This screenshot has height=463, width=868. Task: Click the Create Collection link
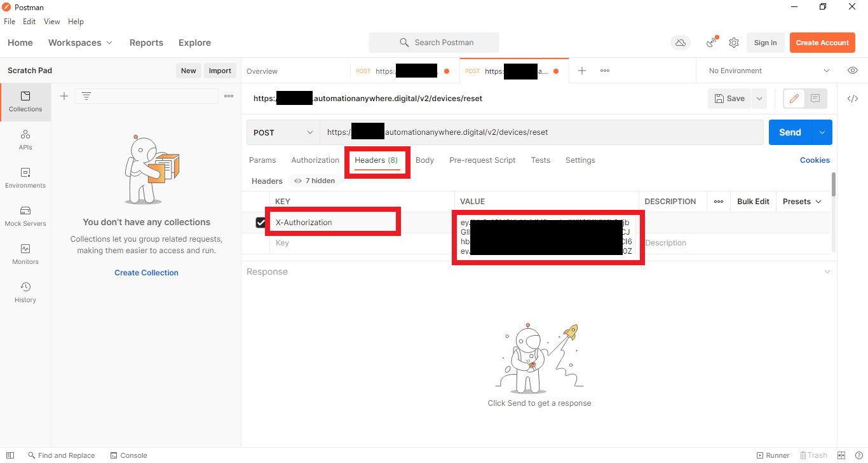[x=146, y=273]
